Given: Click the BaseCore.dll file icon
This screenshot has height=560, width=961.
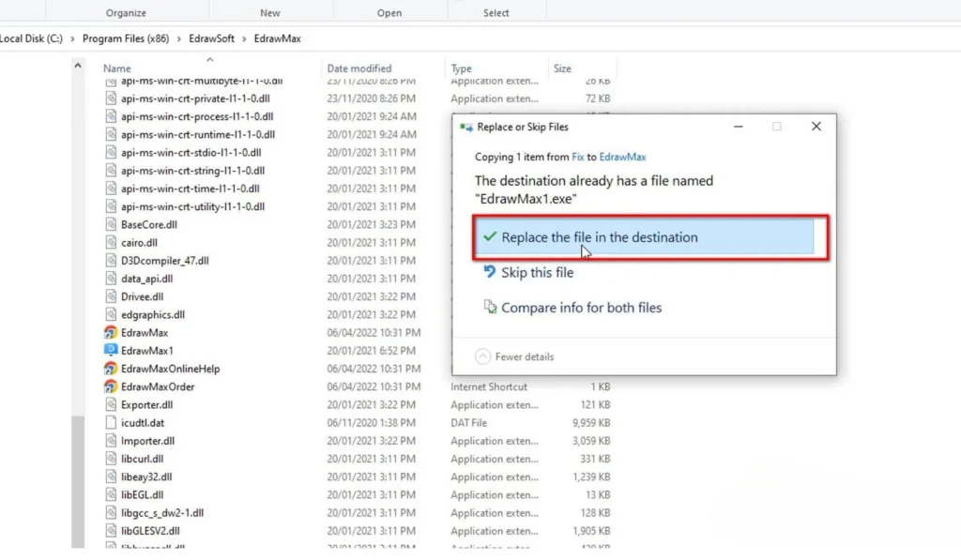Looking at the screenshot, I should click(x=111, y=224).
